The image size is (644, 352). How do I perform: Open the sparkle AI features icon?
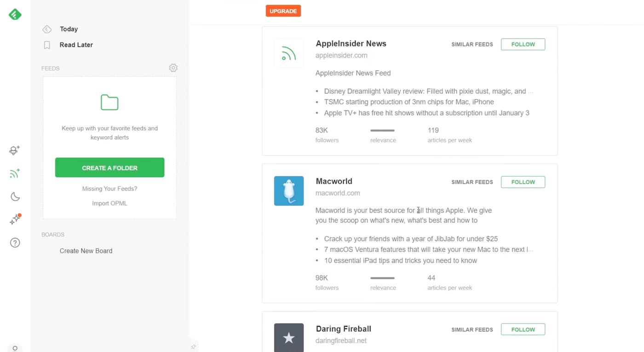pyautogui.click(x=15, y=219)
